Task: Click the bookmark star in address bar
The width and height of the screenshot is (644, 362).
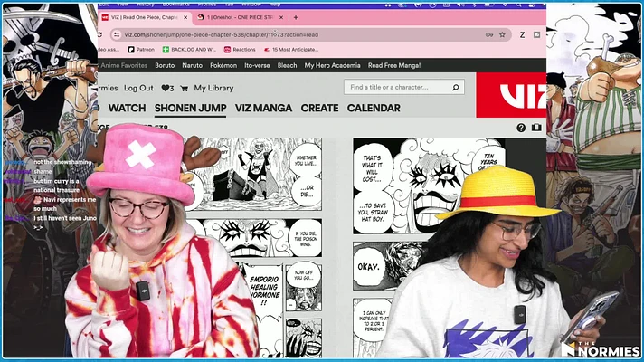Action: (x=502, y=35)
